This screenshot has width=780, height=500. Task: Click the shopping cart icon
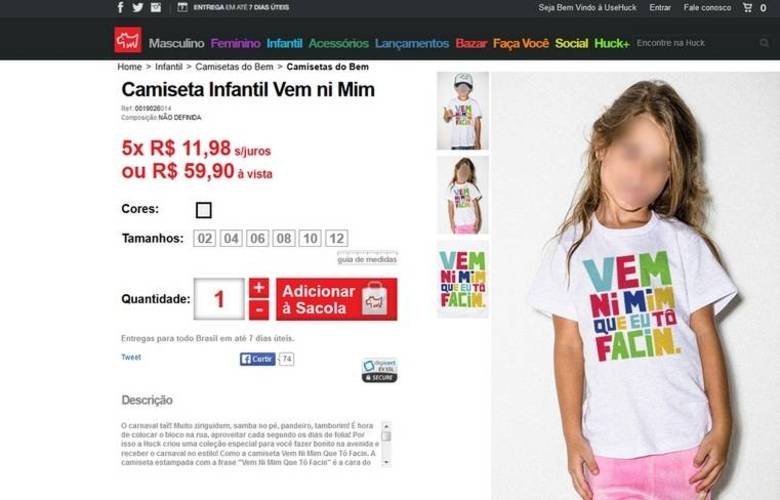click(747, 7)
